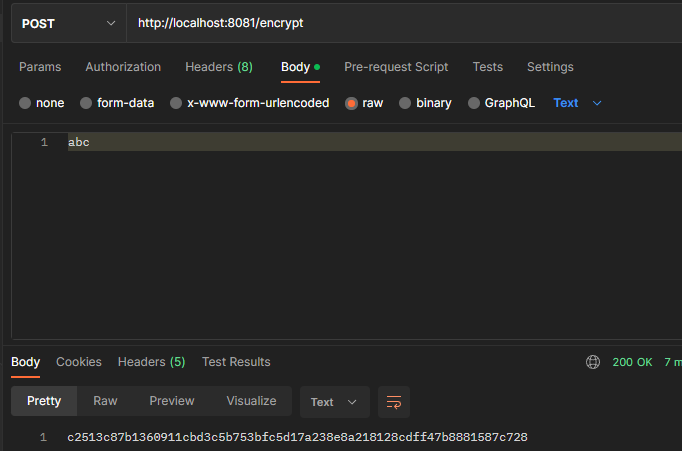Click the request body line containing abc
The image size is (682, 451).
[375, 142]
